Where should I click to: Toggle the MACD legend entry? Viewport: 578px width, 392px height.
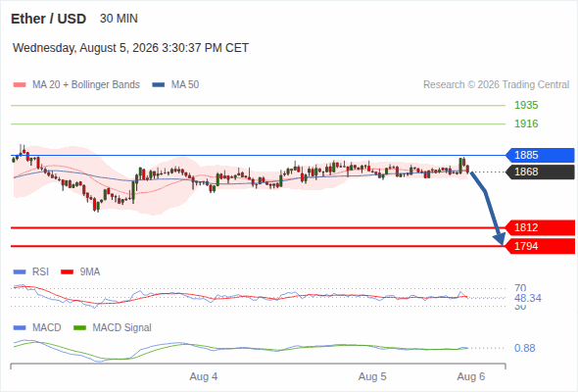coord(37,327)
